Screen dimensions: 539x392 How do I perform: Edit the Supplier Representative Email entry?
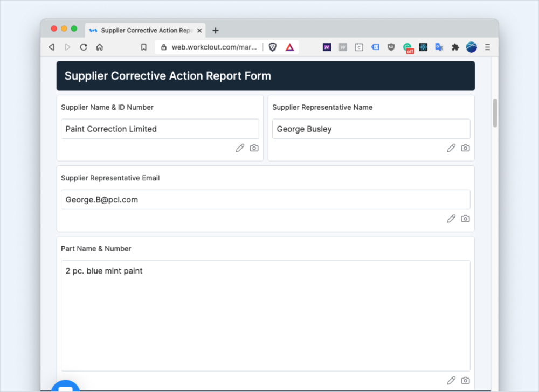(x=451, y=218)
